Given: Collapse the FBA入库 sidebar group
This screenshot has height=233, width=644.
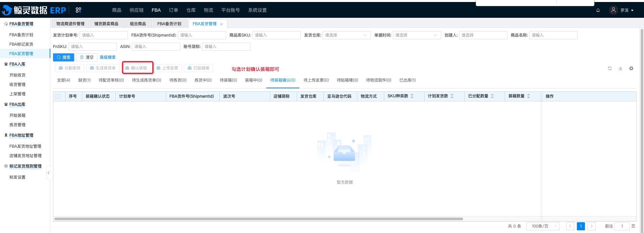Looking at the screenshot, I should tap(17, 64).
